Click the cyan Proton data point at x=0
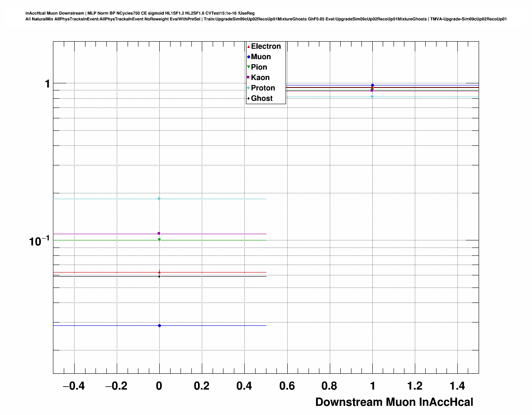 tap(159, 199)
